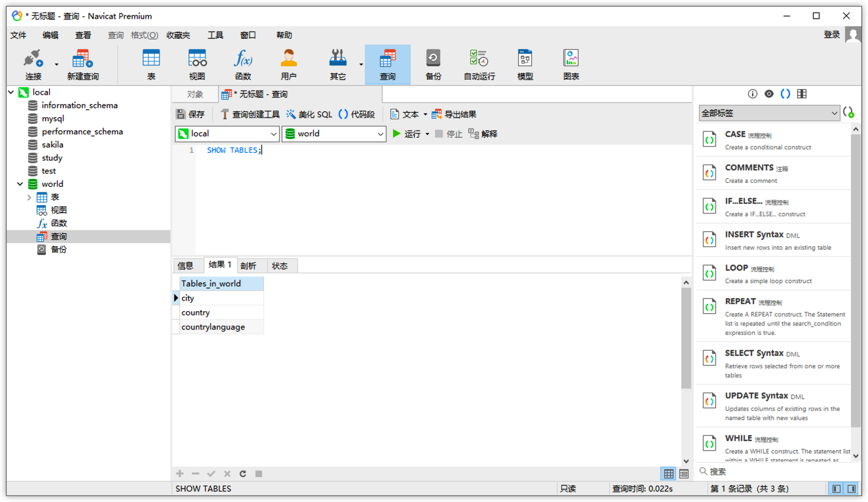Click the 剖析 (Profile) tab
Viewport: 868px width, 502px height.
click(249, 265)
